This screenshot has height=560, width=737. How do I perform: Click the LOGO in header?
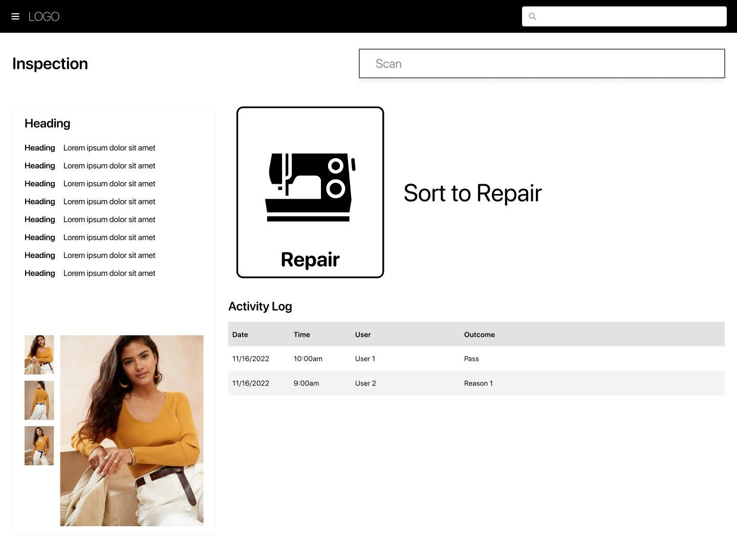tap(44, 16)
